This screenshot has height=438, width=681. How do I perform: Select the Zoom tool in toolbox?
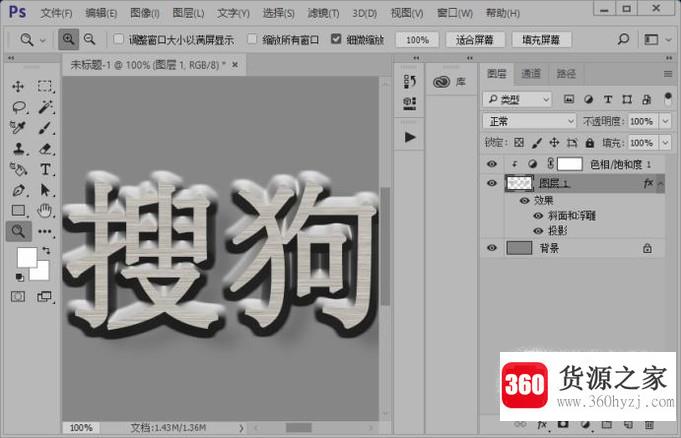[x=18, y=231]
